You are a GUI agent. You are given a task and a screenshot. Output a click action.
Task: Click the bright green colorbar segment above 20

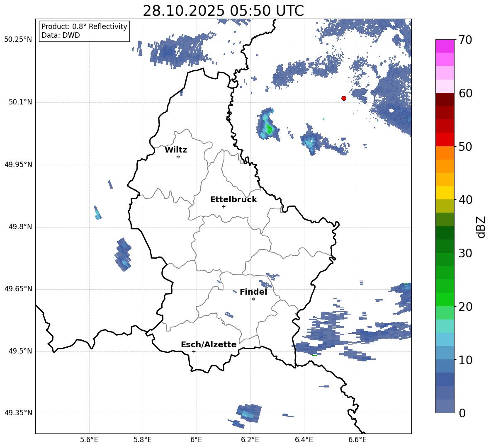coord(445,299)
